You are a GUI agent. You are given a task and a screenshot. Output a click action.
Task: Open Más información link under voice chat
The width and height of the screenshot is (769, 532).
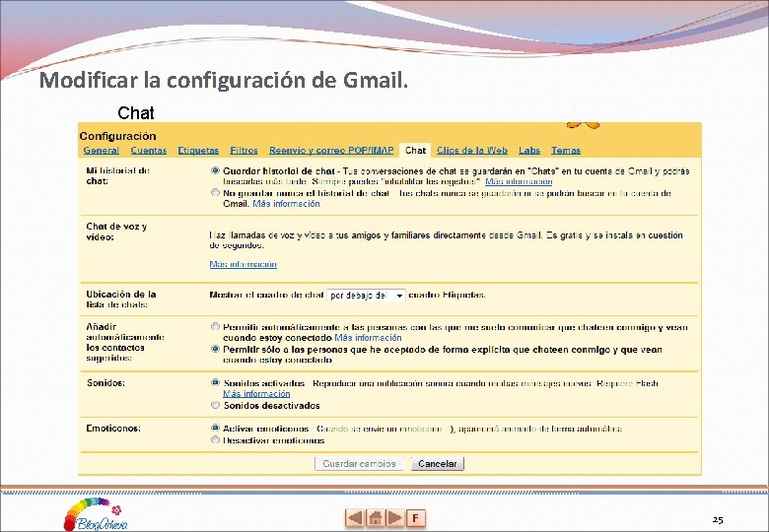click(244, 265)
